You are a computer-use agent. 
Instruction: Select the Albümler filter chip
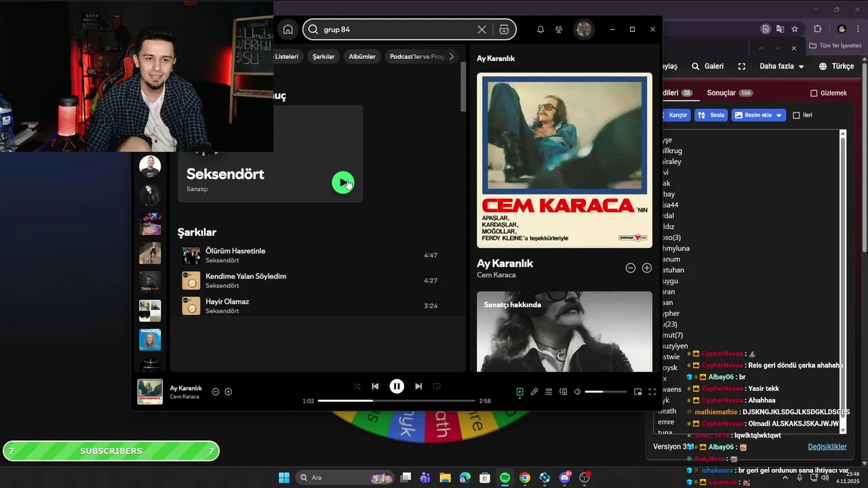362,56
